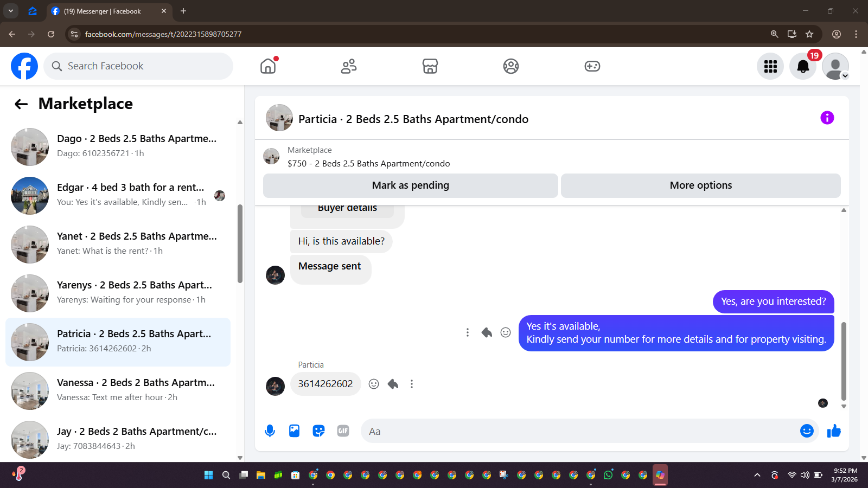Click the attach photo icon
Viewport: 868px width, 488px height.
pyautogui.click(x=294, y=431)
